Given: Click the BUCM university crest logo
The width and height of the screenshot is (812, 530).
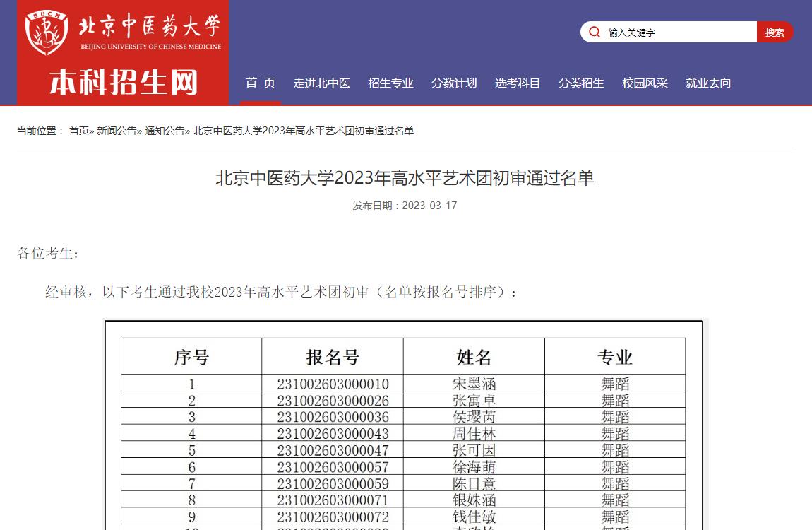Looking at the screenshot, I should 47,33.
